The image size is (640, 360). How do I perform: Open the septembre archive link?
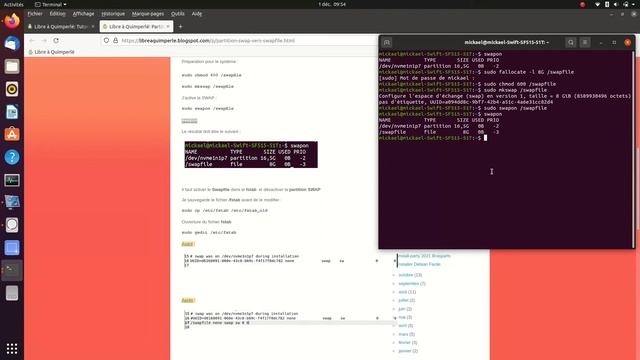409,284
